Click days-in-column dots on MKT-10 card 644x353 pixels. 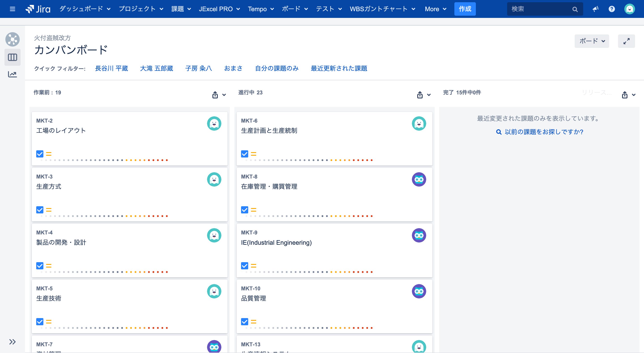(309, 328)
